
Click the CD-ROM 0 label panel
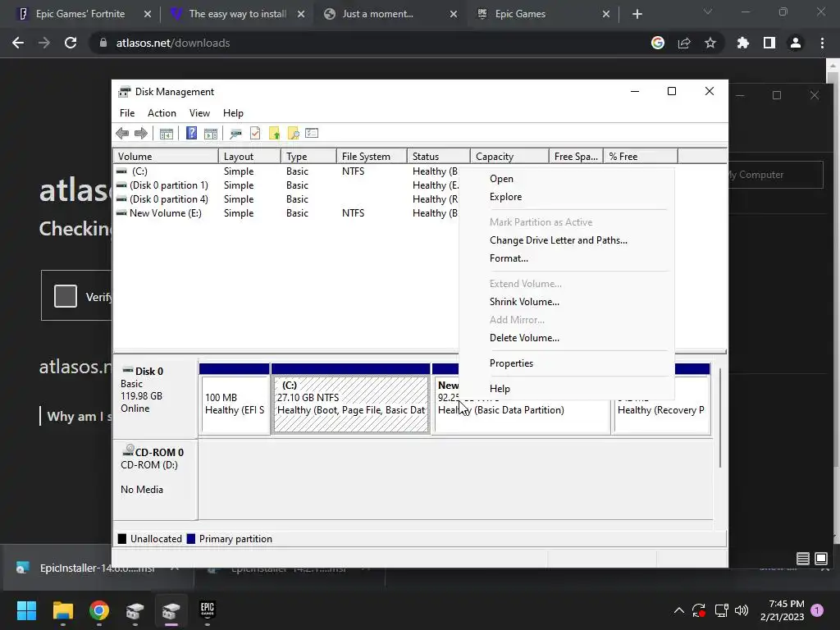click(x=155, y=478)
